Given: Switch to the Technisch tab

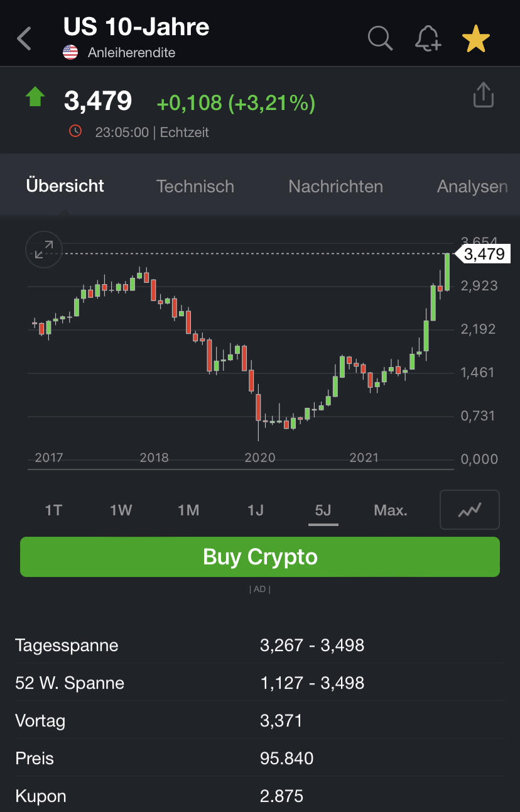Looking at the screenshot, I should [x=195, y=187].
